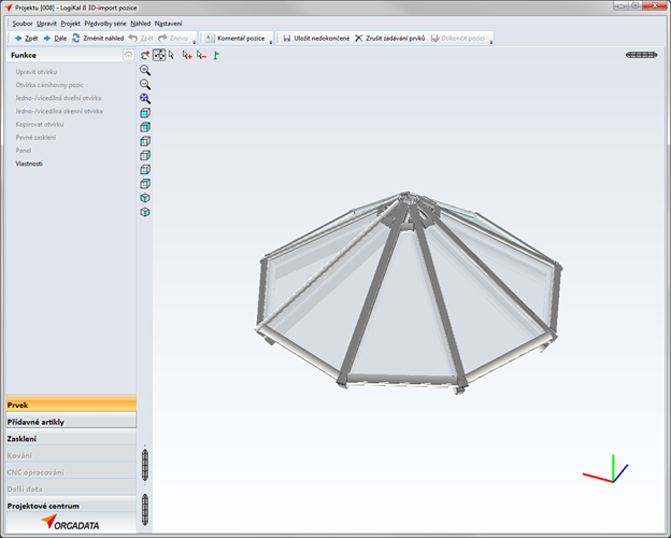Open the Soubor menu
The image size is (671, 538).
click(22, 24)
